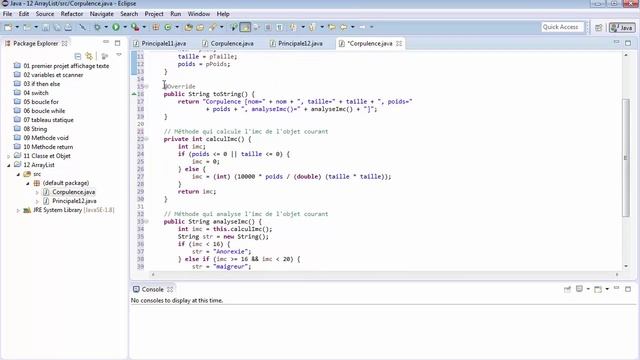Click the Open Type toolbar icon
Viewport: 640px width, 360px height.
(188, 27)
